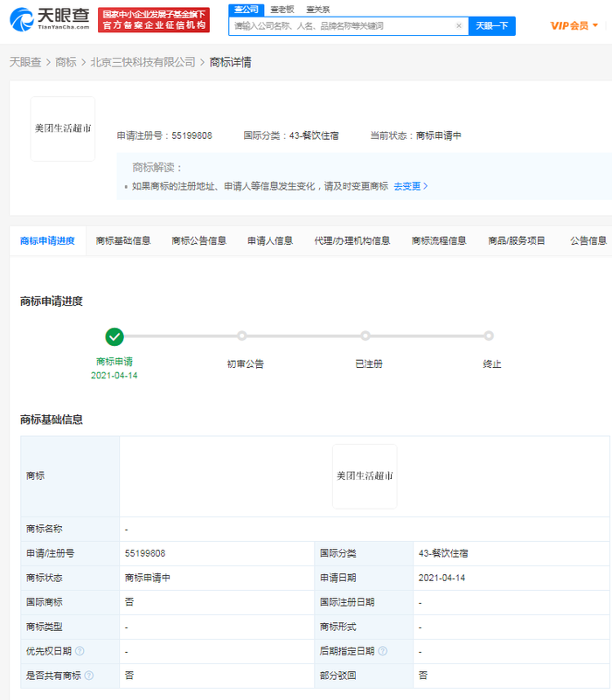Click the help icon beside 优先权日期
The height and width of the screenshot is (700, 612).
coord(80,651)
